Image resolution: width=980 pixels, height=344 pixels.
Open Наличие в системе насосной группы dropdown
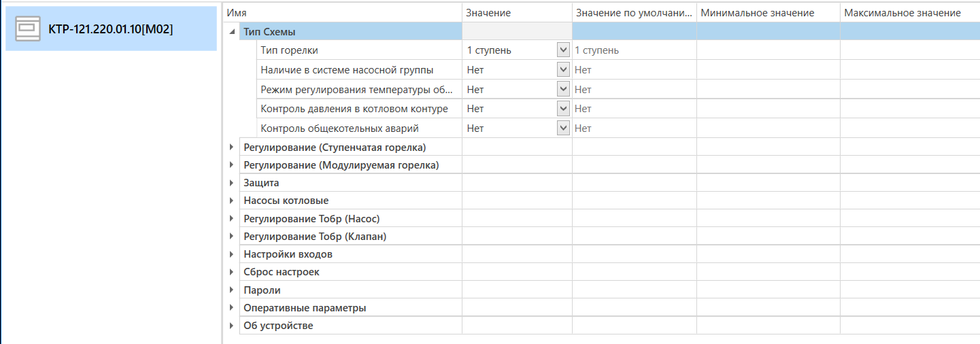pos(562,69)
